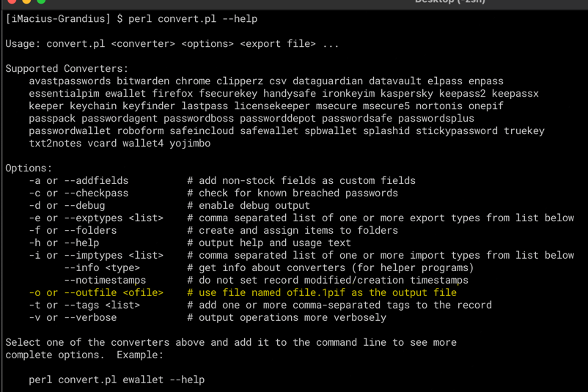
Task: Click the "--notimestamps" option text
Action: pos(105,280)
